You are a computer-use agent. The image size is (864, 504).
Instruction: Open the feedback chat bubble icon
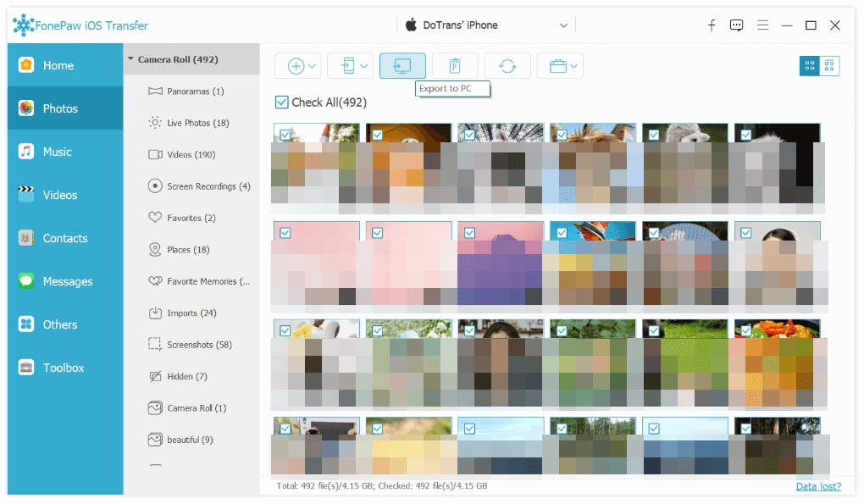click(x=736, y=25)
